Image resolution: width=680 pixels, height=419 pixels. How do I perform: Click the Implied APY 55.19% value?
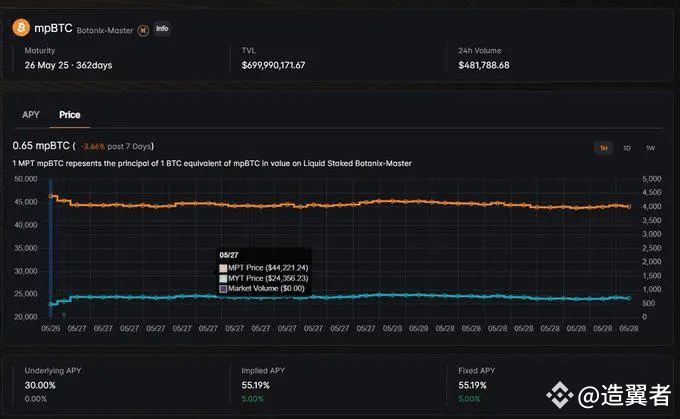click(256, 384)
